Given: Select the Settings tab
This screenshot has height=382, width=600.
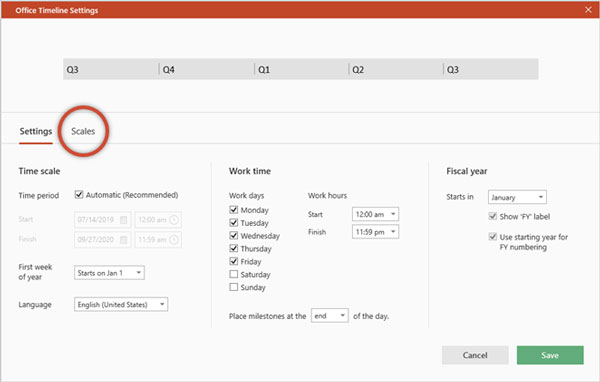Looking at the screenshot, I should coord(36,131).
